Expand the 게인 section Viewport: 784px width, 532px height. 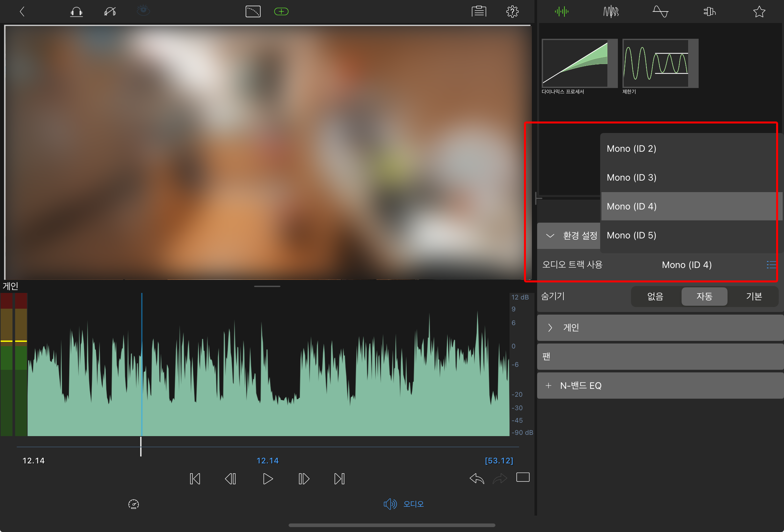coord(550,327)
